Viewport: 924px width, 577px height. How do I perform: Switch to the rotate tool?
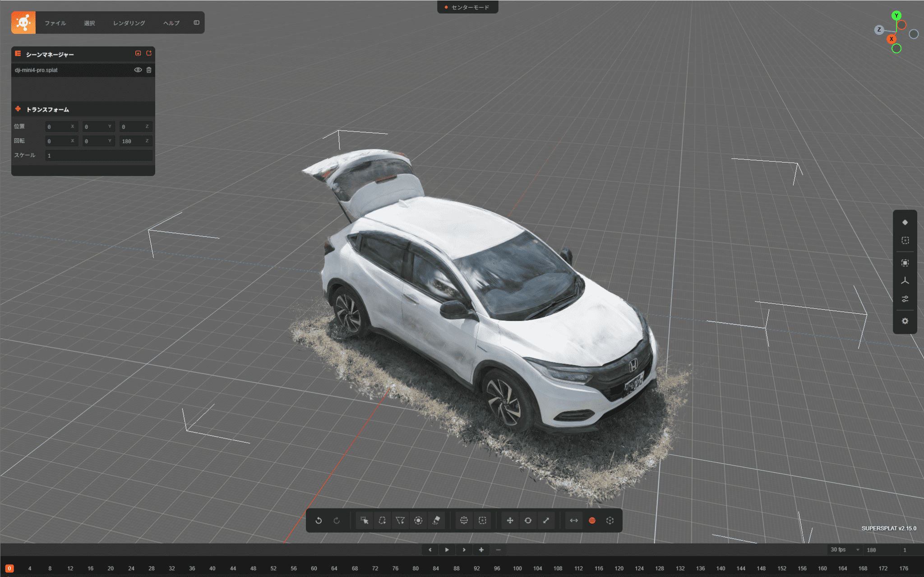[x=528, y=521]
